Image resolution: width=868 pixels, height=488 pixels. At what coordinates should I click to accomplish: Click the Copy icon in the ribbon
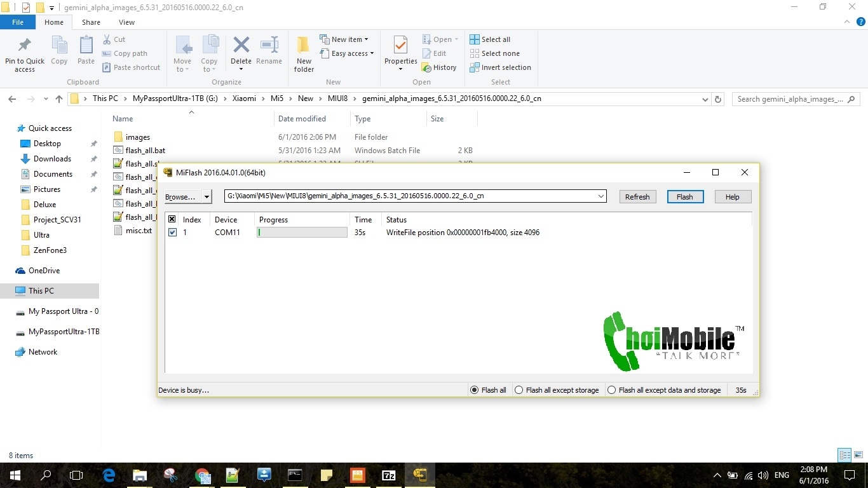[x=59, y=46]
